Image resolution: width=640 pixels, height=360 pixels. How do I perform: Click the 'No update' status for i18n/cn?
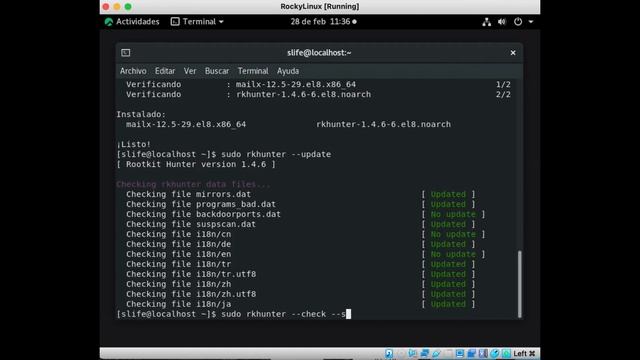coord(453,234)
